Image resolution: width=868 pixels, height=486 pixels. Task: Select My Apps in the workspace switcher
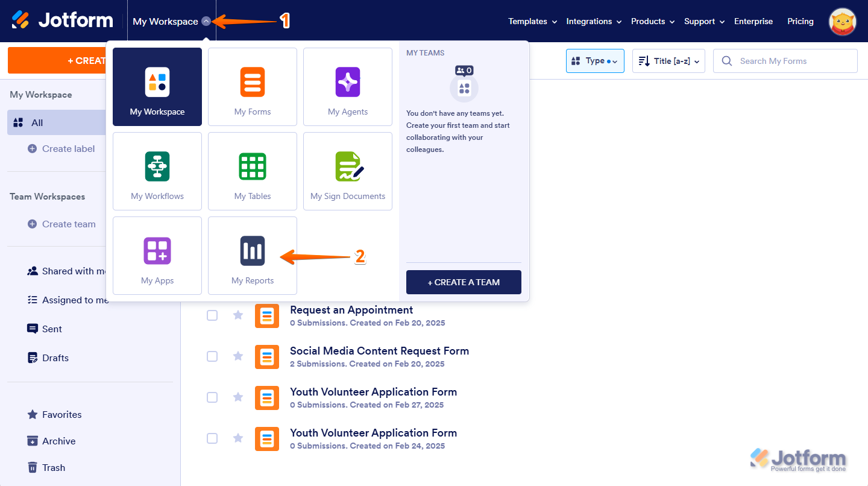click(157, 256)
